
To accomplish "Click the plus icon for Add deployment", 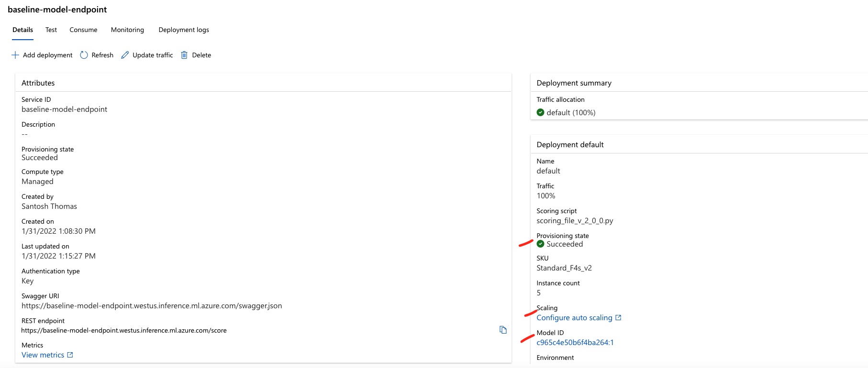I will 15,55.
